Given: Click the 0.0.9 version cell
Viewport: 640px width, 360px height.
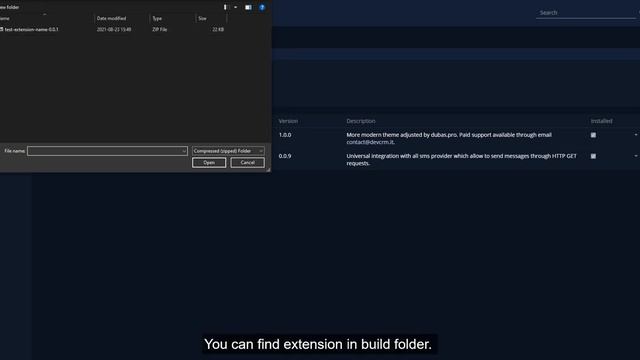Looking at the screenshot, I should 285,156.
